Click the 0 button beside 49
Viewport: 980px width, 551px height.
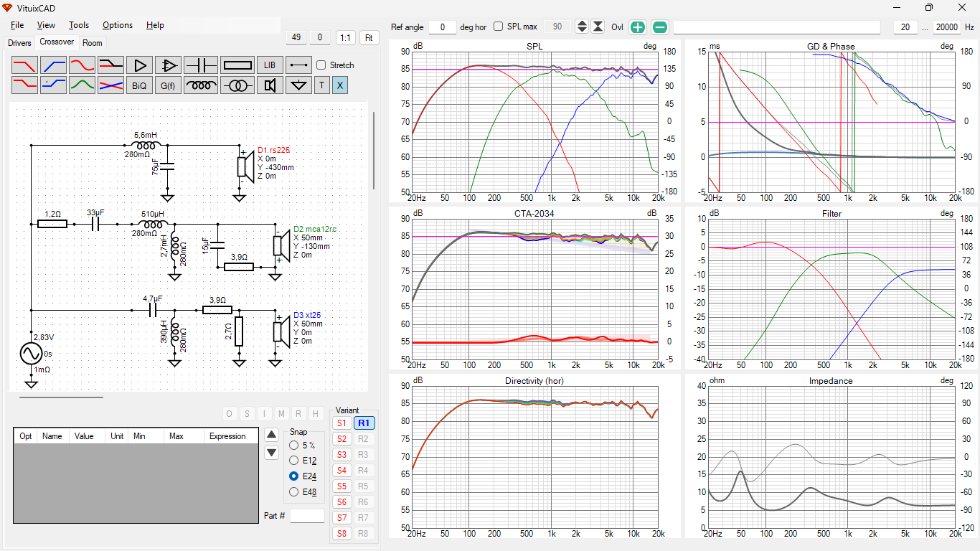(x=320, y=37)
